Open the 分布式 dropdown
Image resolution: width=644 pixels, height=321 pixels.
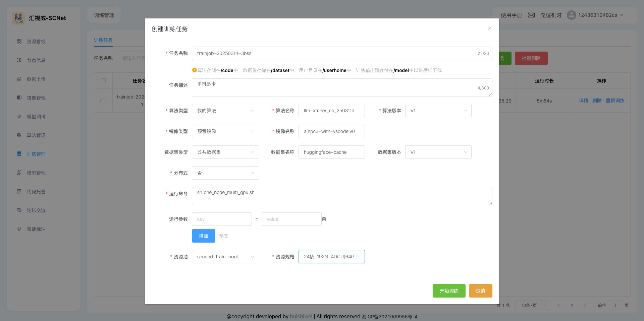point(225,173)
